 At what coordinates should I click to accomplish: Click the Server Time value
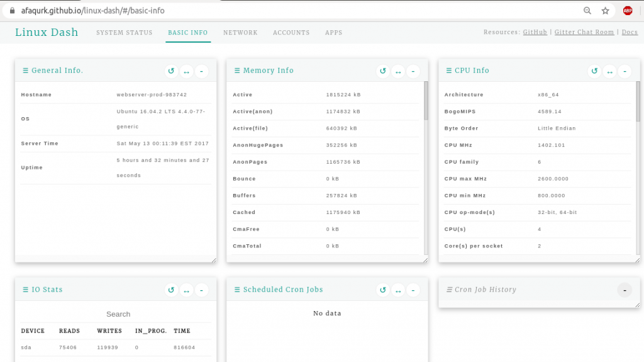pyautogui.click(x=163, y=144)
